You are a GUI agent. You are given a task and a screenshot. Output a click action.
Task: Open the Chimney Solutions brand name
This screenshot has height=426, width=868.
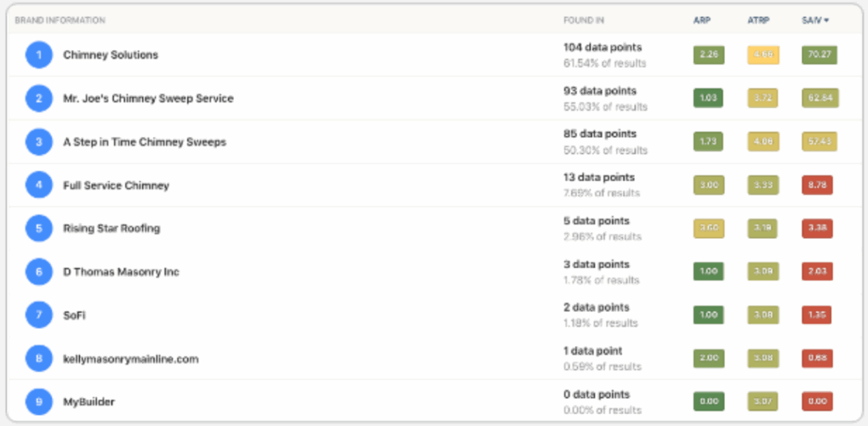[110, 55]
